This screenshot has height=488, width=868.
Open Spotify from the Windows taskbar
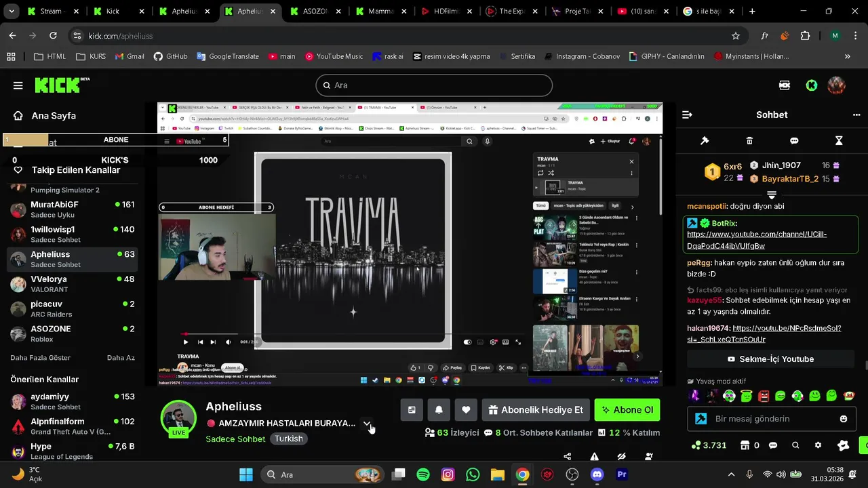coord(423,474)
